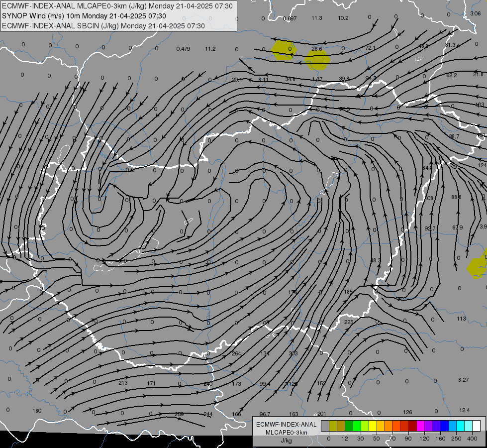487x448 pixels.
Task: Click the map value 92.7
Action: [430, 228]
